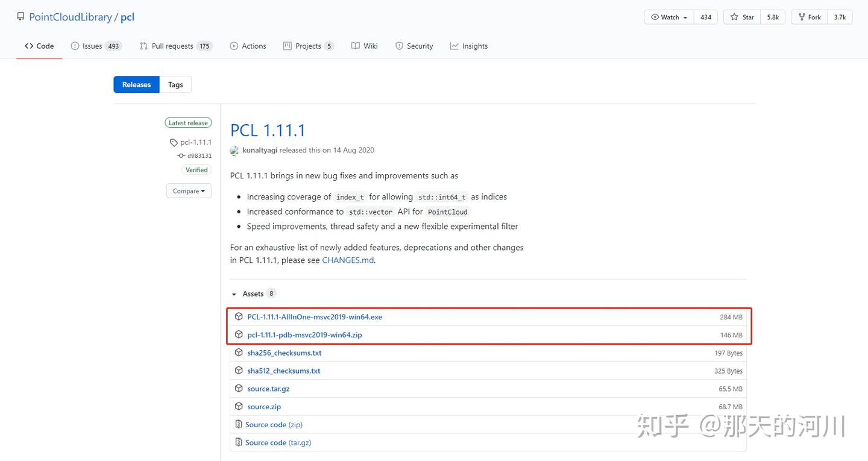Click the package icon beside source.tar.gz
This screenshot has width=868, height=461.
pyautogui.click(x=239, y=388)
